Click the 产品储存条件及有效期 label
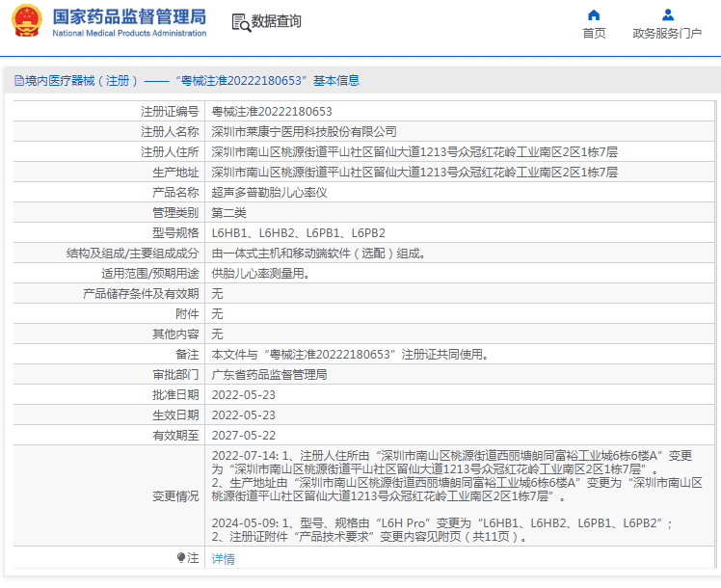The image size is (721, 588). pyautogui.click(x=141, y=294)
